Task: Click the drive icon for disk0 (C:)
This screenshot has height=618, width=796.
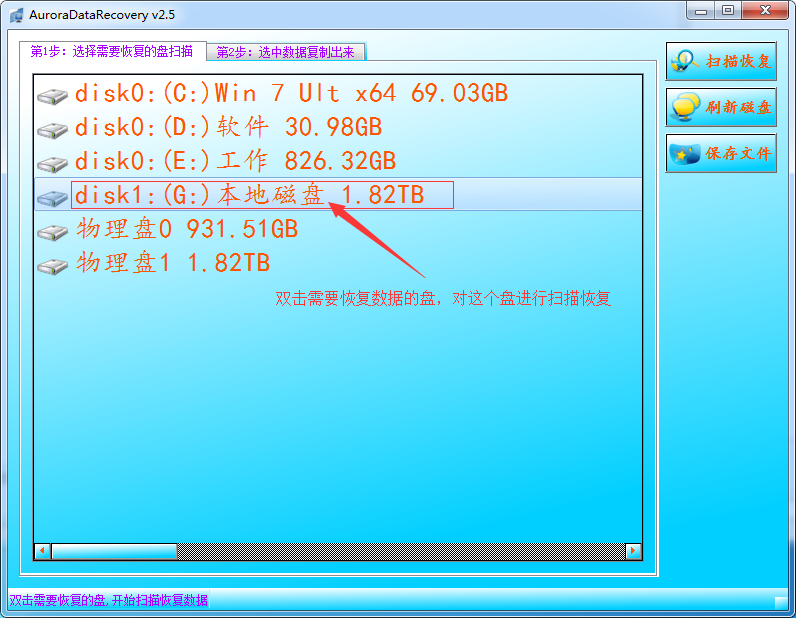Action: [x=52, y=95]
